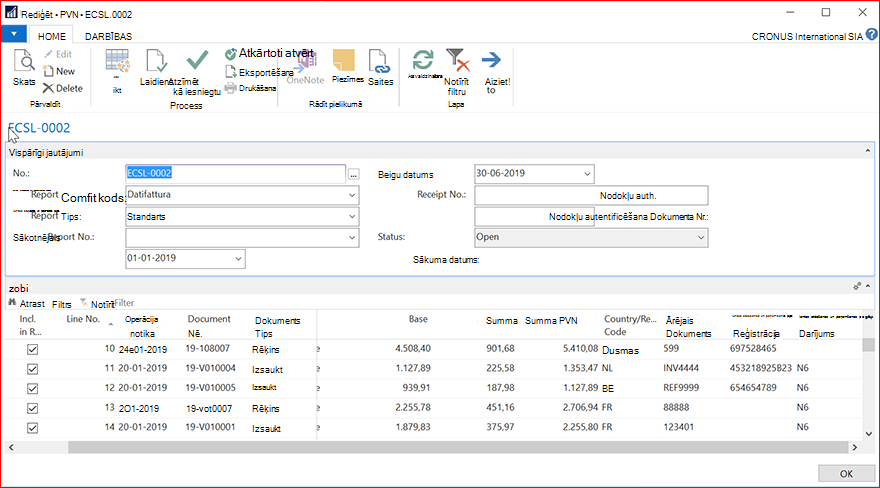
Task: Click the Receipt No. input field
Action: 591,195
